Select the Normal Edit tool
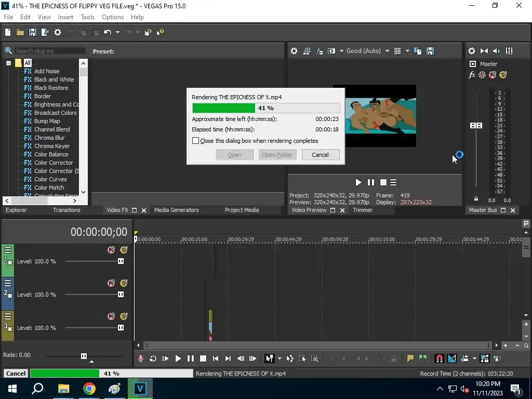532x399 pixels. 269,358
